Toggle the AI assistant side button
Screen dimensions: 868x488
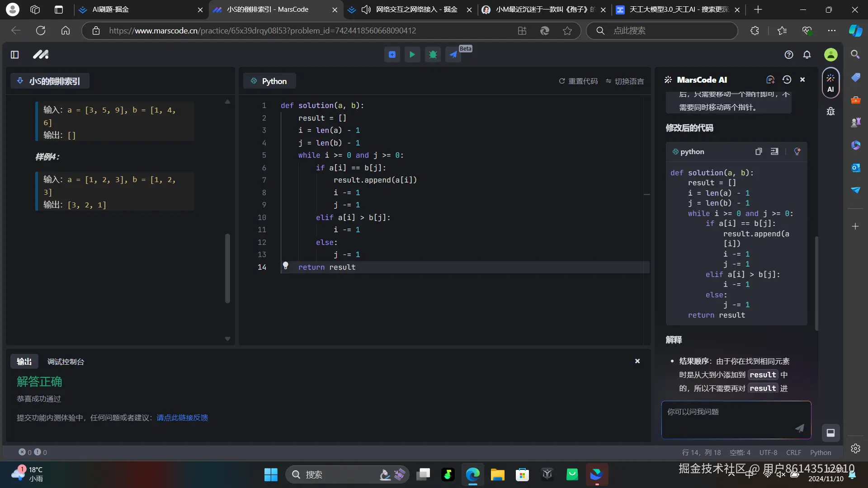(830, 83)
